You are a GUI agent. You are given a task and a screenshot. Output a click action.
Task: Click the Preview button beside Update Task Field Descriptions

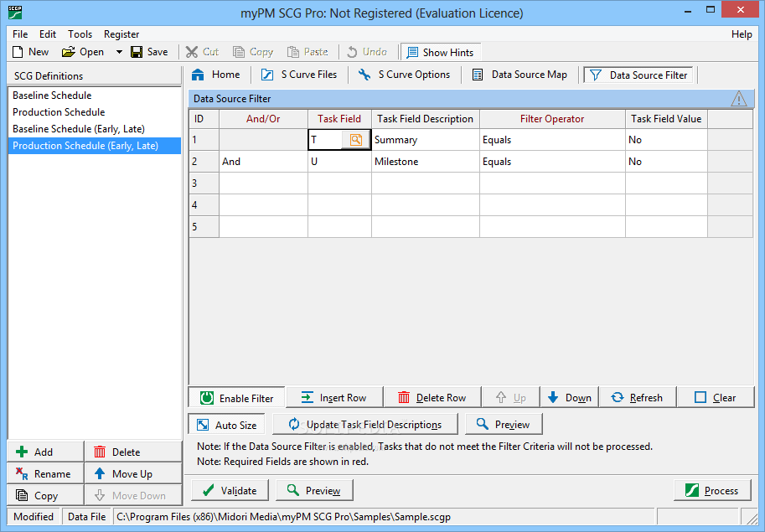click(504, 424)
